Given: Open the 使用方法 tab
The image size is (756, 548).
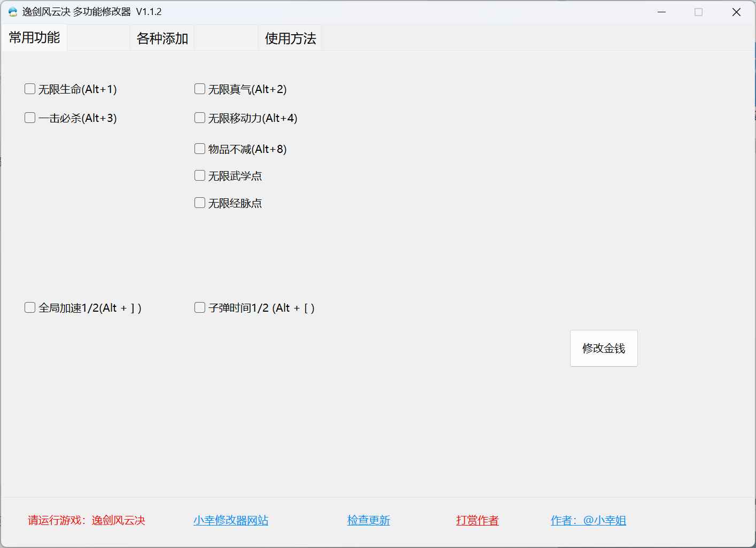Looking at the screenshot, I should click(290, 38).
